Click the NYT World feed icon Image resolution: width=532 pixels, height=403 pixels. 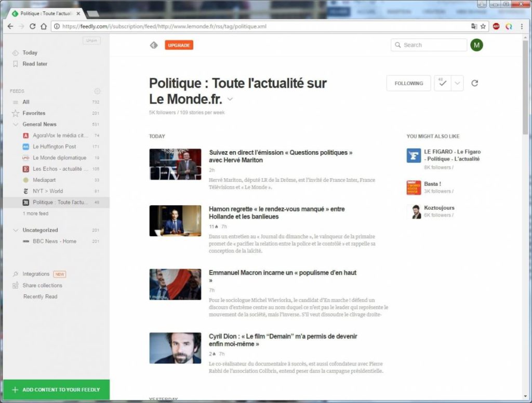(26, 191)
